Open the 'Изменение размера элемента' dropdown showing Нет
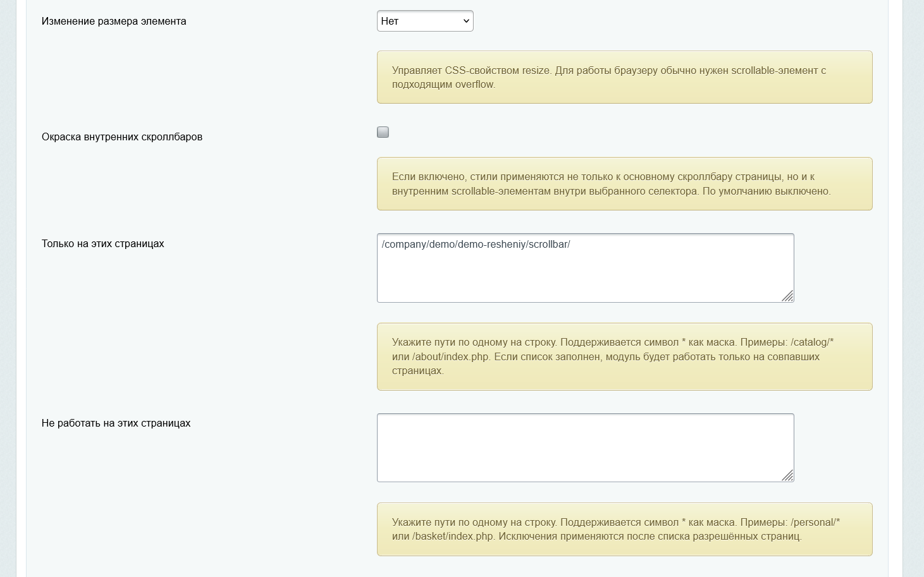This screenshot has width=924, height=577. 425,21
